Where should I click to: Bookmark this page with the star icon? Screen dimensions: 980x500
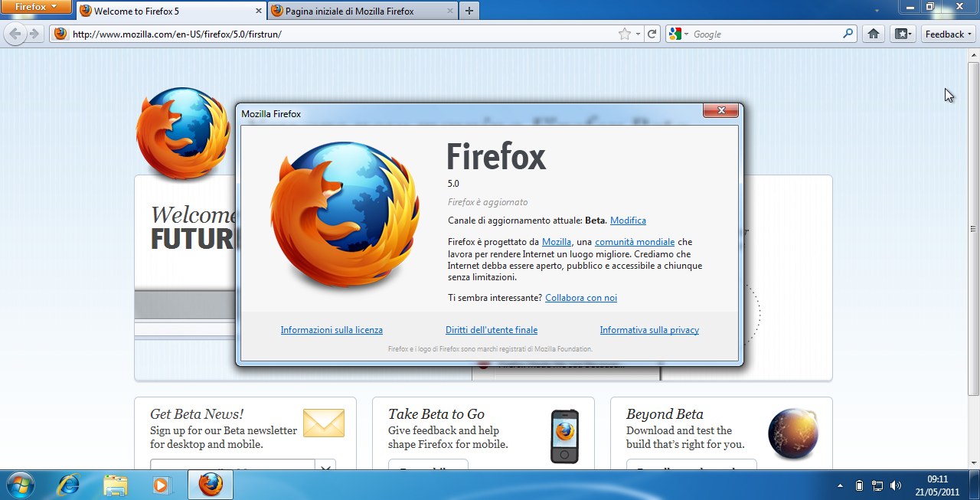click(625, 34)
